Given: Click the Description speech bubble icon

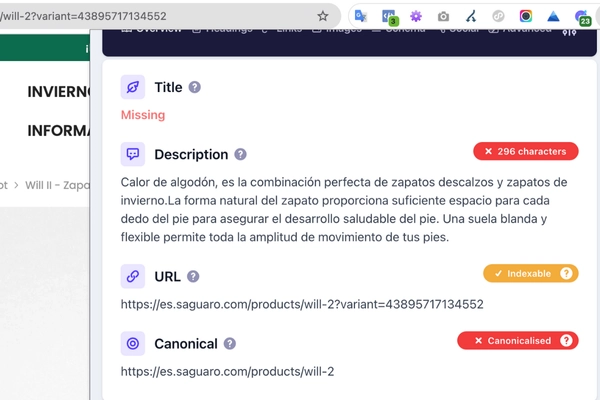Looking at the screenshot, I should 133,154.
